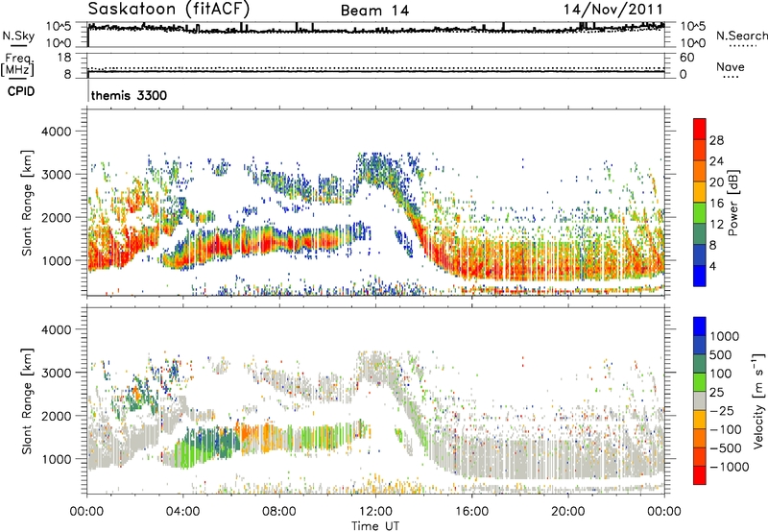Click the "20:00" time tick label

pyautogui.click(x=567, y=512)
